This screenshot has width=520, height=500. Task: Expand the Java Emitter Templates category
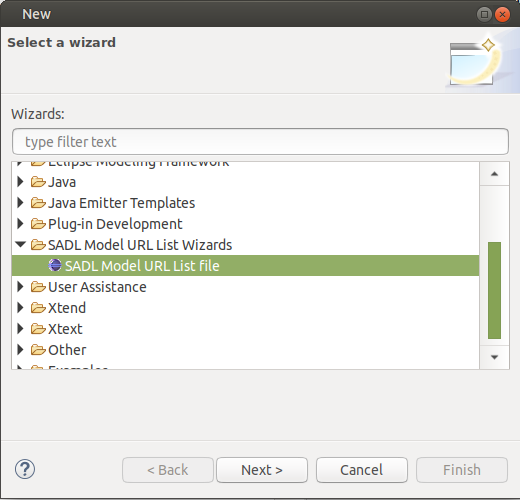[20, 203]
